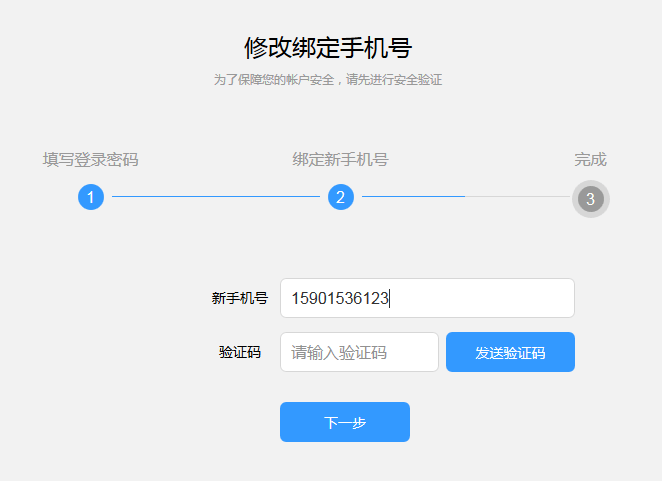Select step 1 circle indicator

[x=91, y=197]
